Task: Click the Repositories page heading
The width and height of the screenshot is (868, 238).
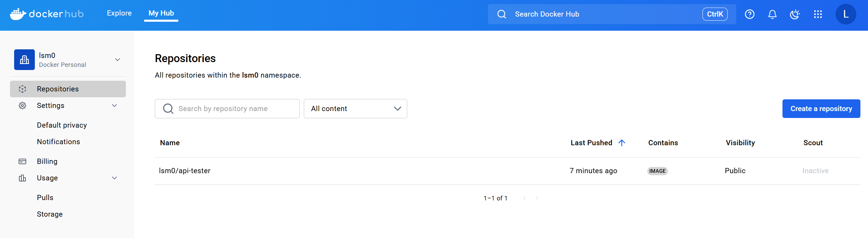Action: tap(185, 58)
